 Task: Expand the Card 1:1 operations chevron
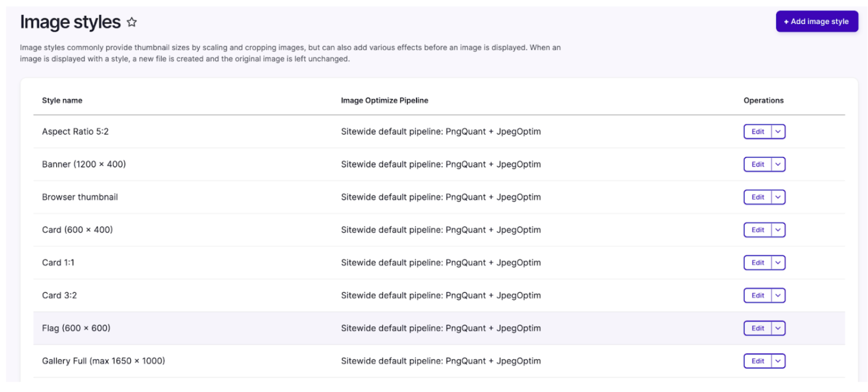coord(778,263)
